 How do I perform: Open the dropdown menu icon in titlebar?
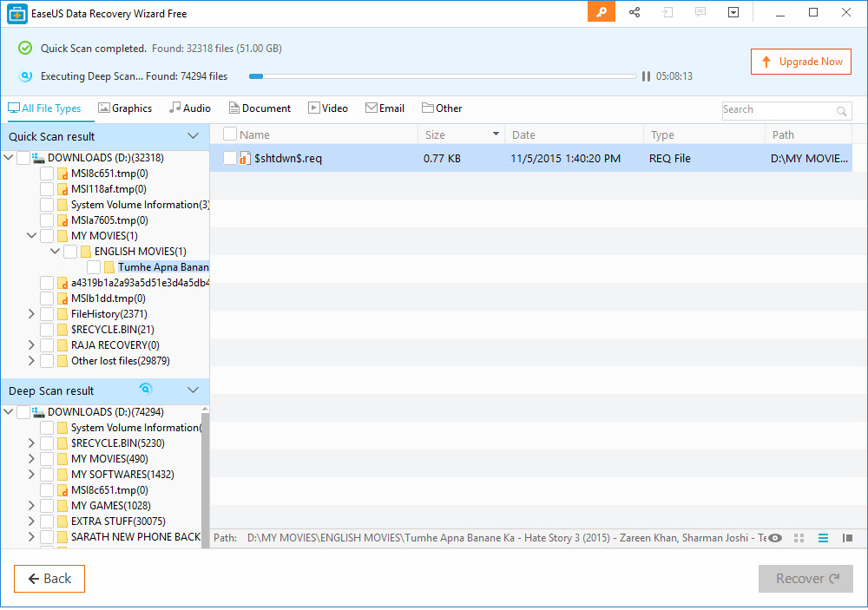pyautogui.click(x=733, y=12)
